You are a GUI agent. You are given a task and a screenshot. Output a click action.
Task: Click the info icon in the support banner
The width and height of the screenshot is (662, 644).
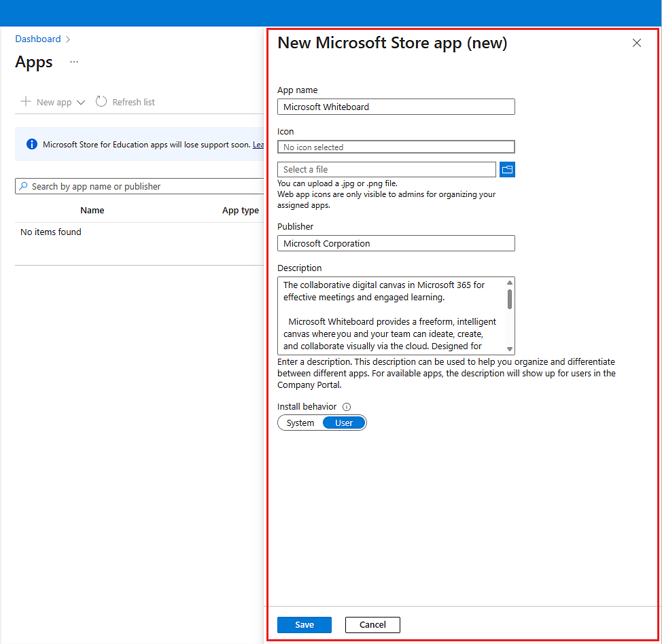pyautogui.click(x=31, y=144)
